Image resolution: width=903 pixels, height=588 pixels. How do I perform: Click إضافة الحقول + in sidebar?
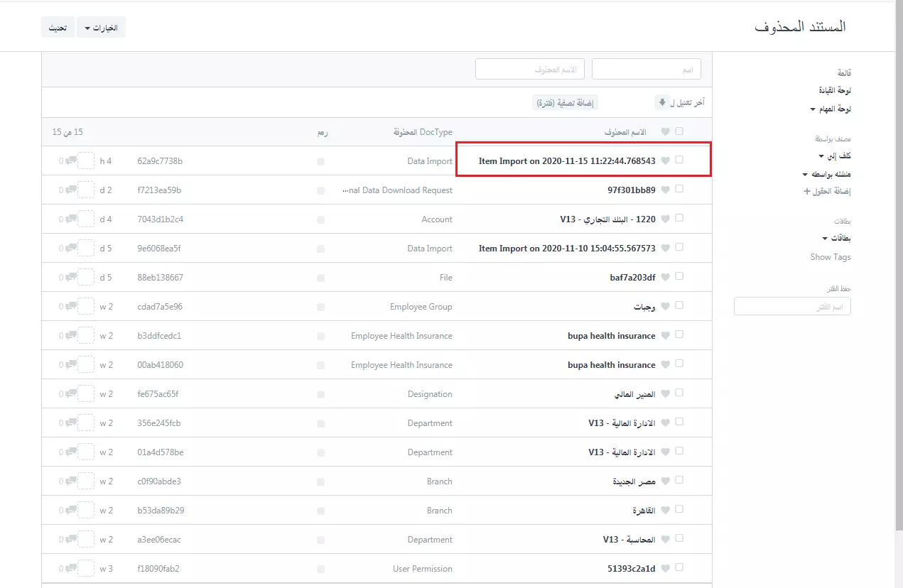(x=828, y=192)
